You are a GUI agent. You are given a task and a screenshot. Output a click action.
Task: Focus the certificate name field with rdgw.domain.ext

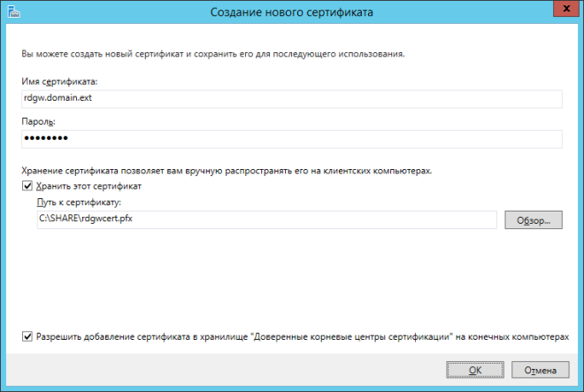point(292,99)
